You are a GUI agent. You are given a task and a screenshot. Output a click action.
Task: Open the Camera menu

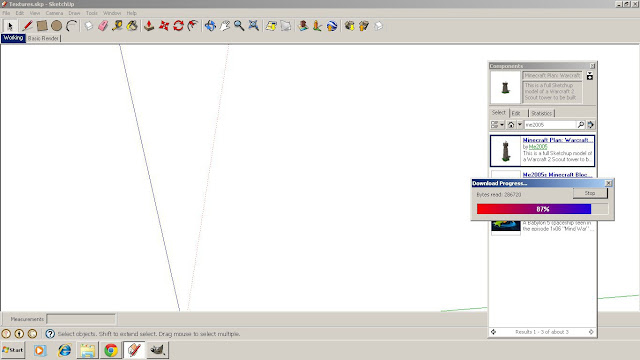54,13
